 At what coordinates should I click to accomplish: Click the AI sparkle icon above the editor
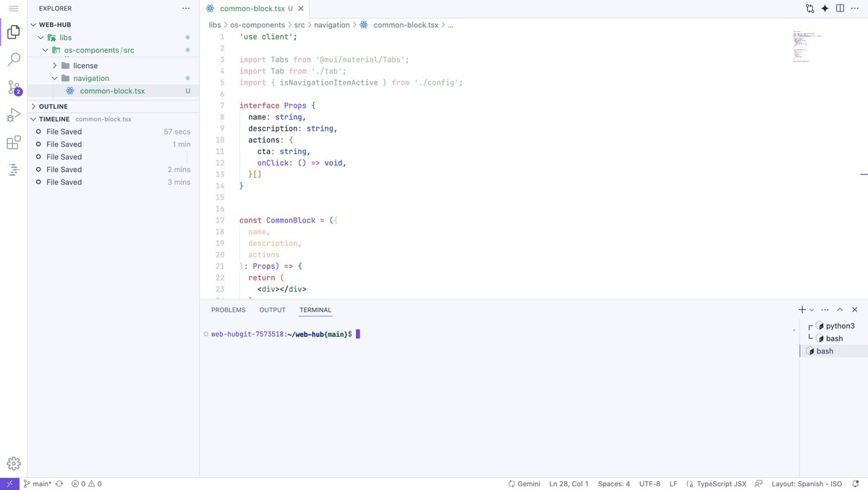coord(824,7)
